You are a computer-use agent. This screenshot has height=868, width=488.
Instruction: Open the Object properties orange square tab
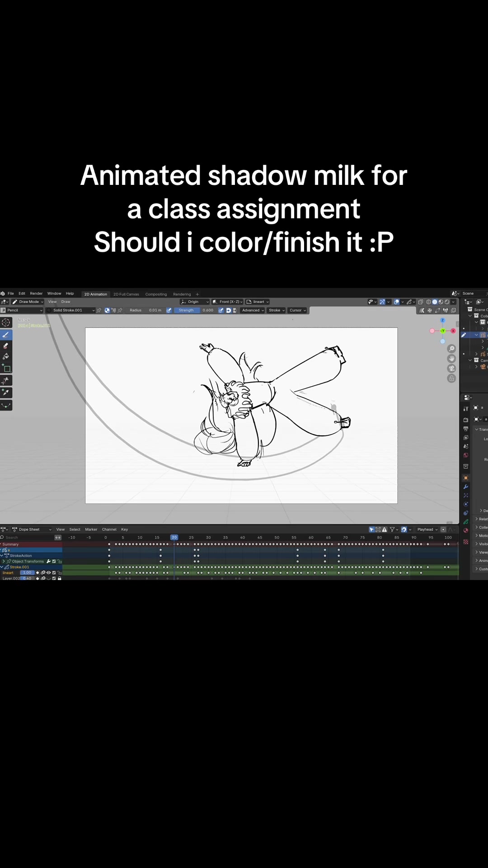click(466, 478)
